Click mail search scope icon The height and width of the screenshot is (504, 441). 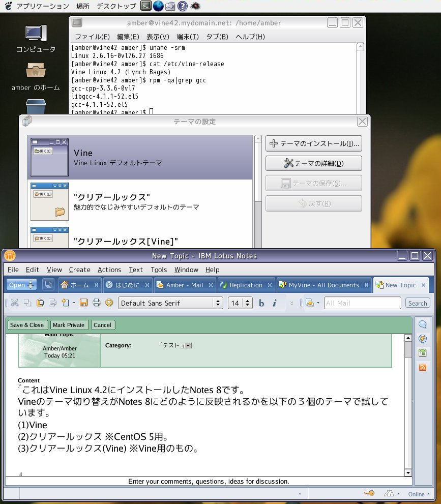[309, 303]
